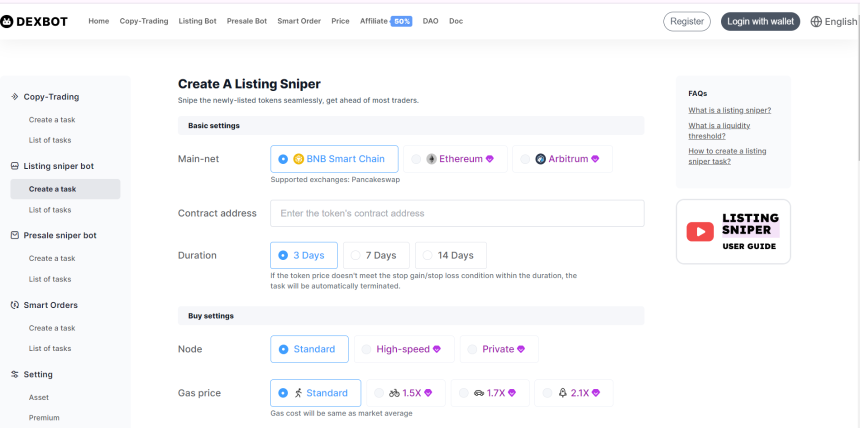Open Create a task under Copy-Trading
Image resolution: width=860 pixels, height=428 pixels.
[x=52, y=120]
